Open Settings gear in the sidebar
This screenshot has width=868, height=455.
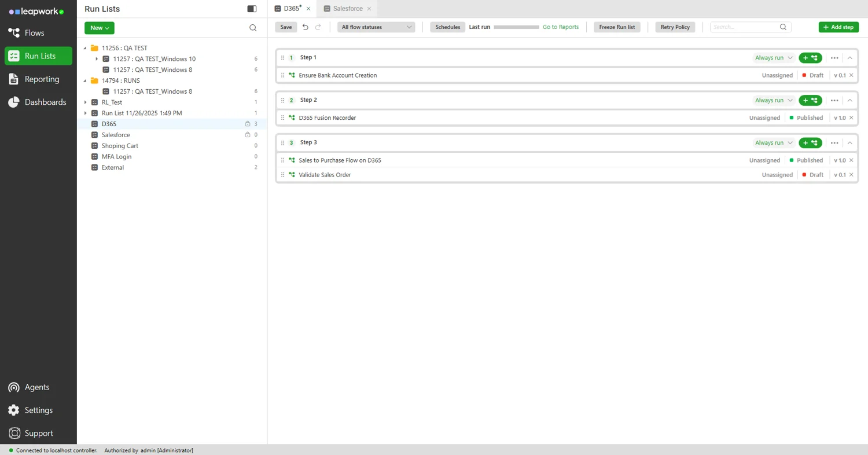click(x=38, y=410)
